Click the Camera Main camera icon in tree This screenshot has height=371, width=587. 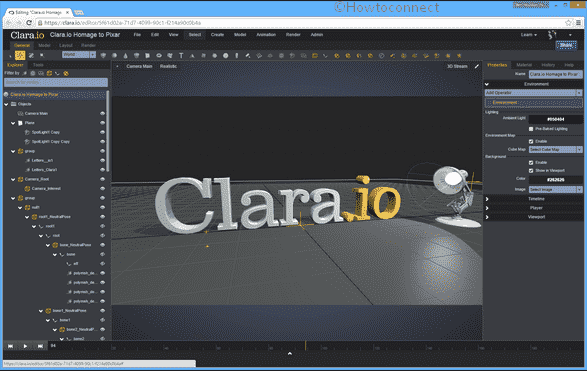click(20, 113)
